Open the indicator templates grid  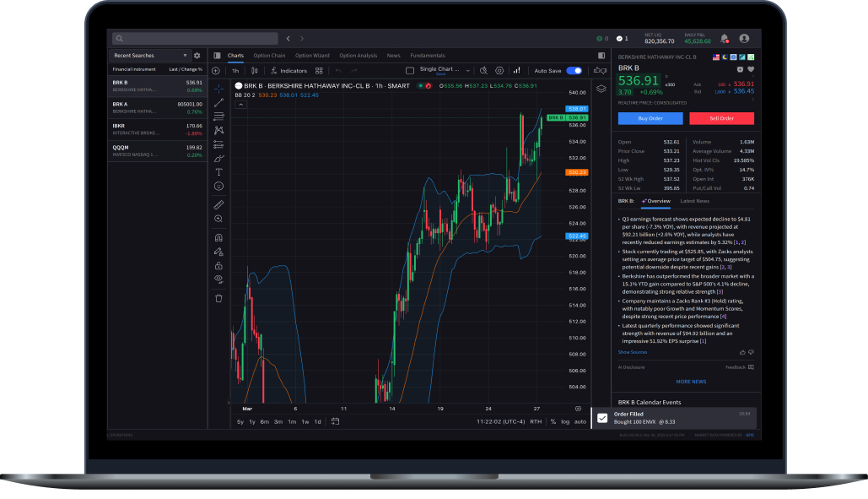(319, 70)
